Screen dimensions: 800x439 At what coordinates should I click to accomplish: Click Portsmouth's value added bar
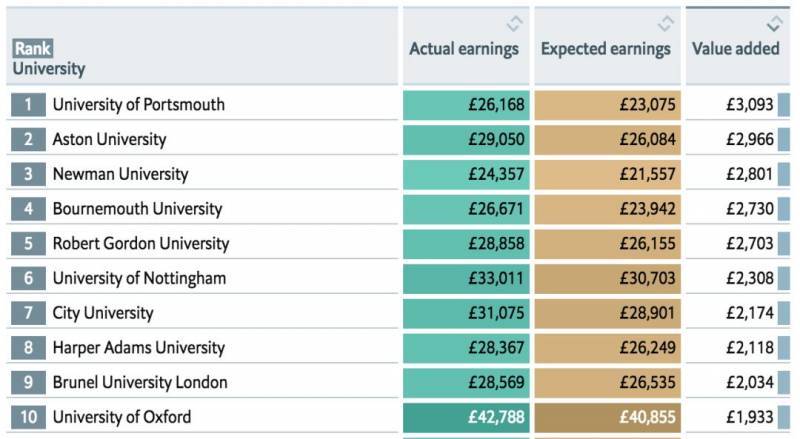[784, 104]
